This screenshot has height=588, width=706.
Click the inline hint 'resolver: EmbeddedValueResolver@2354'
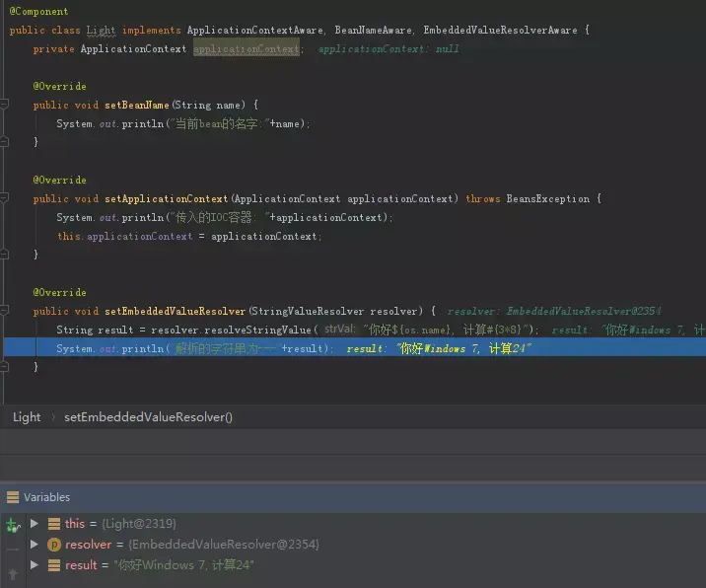(x=554, y=312)
